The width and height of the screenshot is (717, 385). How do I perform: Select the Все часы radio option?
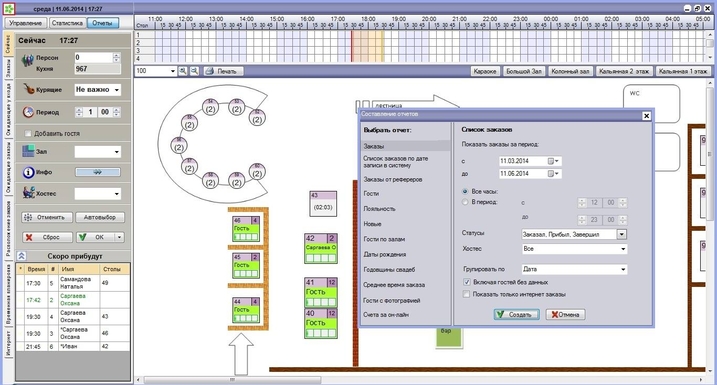pyautogui.click(x=465, y=192)
